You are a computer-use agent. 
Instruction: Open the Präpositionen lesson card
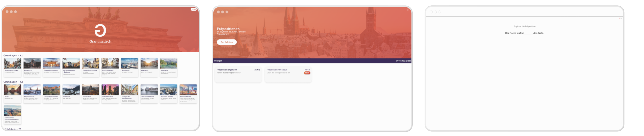click(x=32, y=94)
